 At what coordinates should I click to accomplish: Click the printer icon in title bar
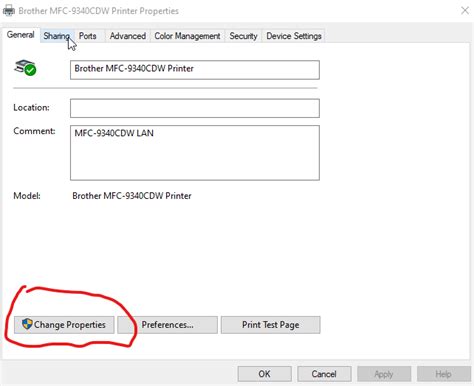pyautogui.click(x=9, y=11)
